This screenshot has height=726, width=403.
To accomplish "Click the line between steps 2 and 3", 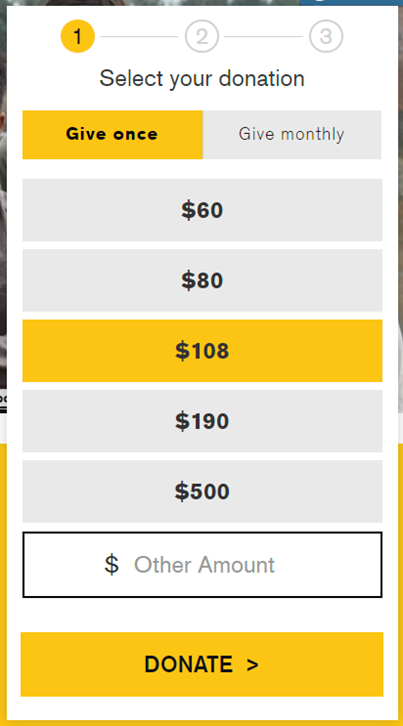I will click(x=263, y=36).
